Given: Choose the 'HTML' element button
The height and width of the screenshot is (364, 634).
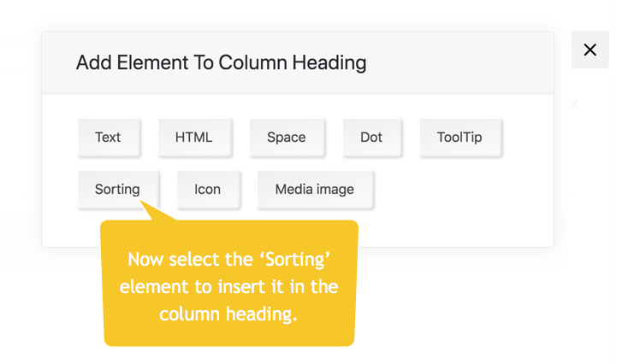Looking at the screenshot, I should pyautogui.click(x=193, y=137).
